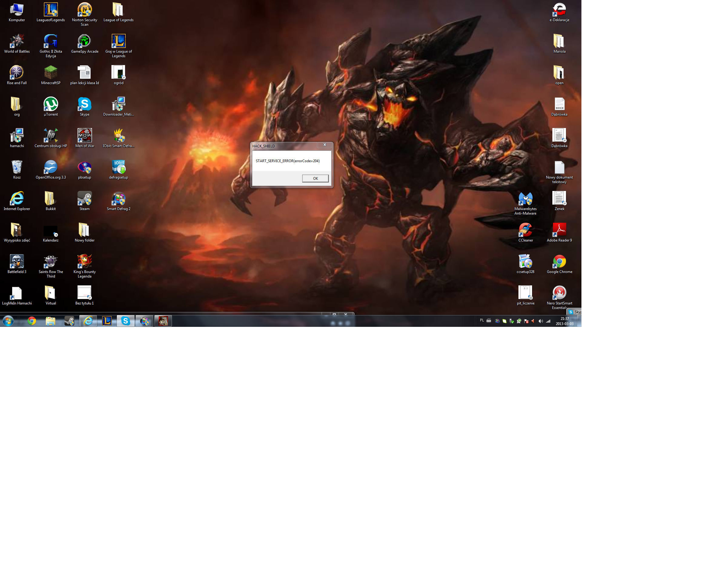The image size is (728, 572).
Task: Select the org folder on the desktop
Action: (x=17, y=107)
